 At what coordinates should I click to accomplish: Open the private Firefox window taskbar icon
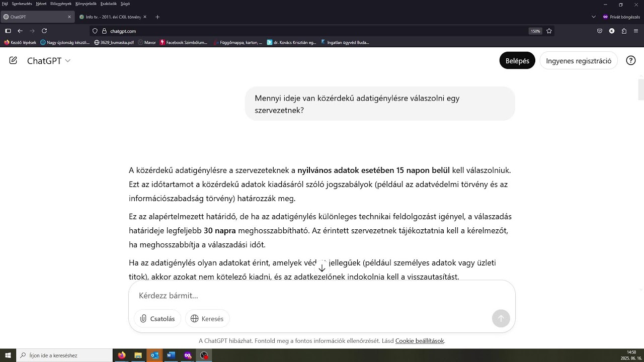point(188,355)
